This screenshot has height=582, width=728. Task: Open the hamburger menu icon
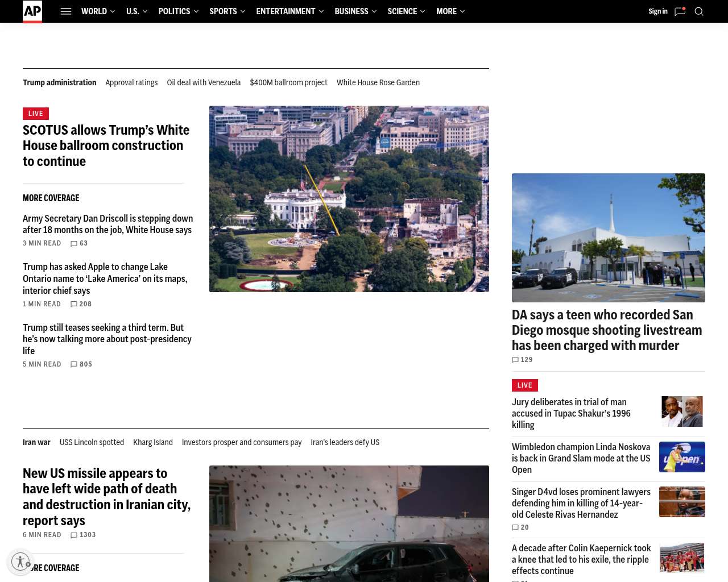[x=66, y=11]
